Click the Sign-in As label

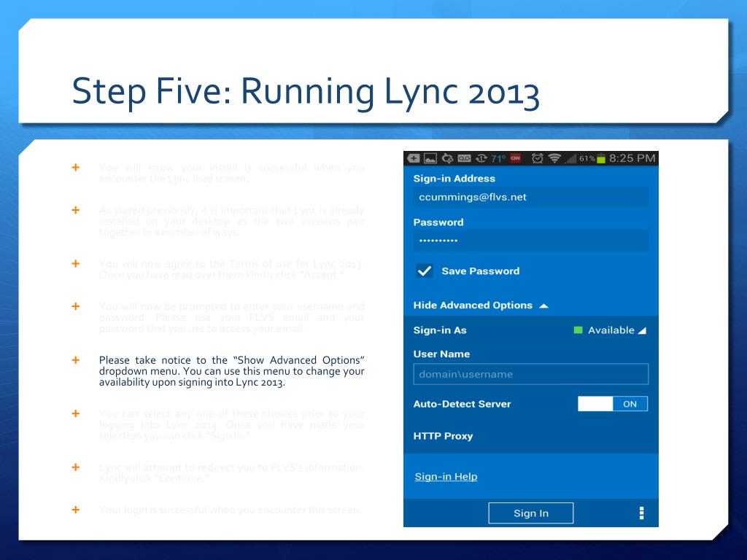pyautogui.click(x=440, y=330)
